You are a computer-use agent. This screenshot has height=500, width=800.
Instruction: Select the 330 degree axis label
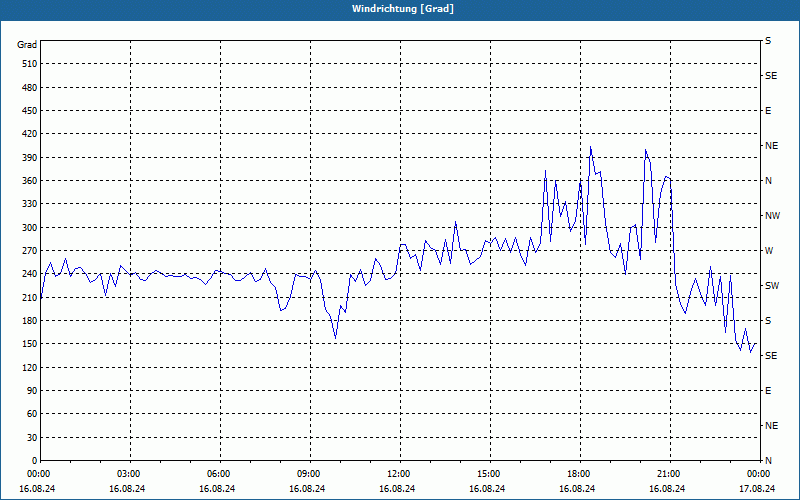click(x=30, y=204)
